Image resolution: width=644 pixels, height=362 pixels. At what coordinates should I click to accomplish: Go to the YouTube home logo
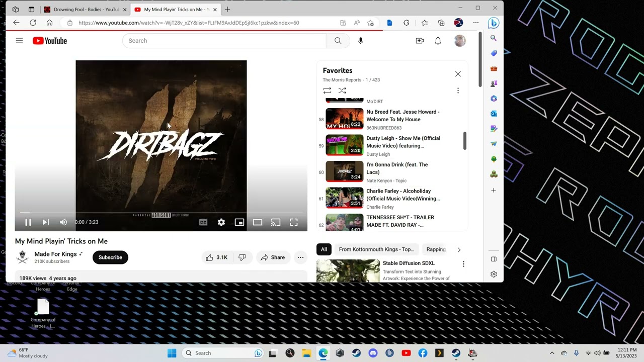50,41
